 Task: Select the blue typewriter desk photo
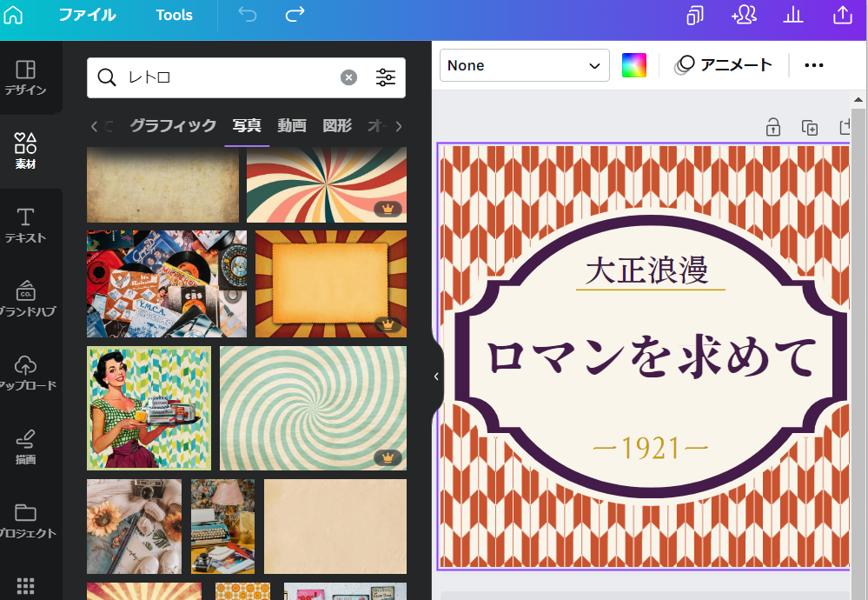[223, 526]
